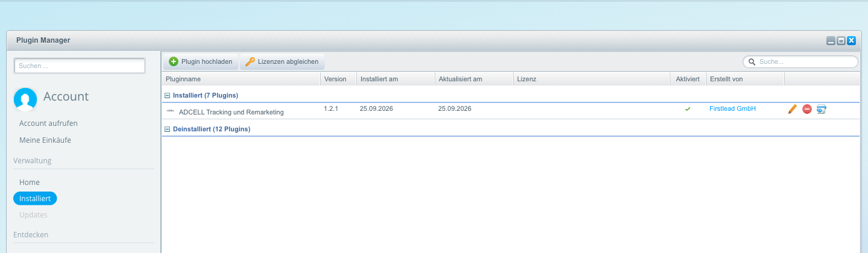Open the Plugin hochladen button
The width and height of the screenshot is (868, 253).
201,61
